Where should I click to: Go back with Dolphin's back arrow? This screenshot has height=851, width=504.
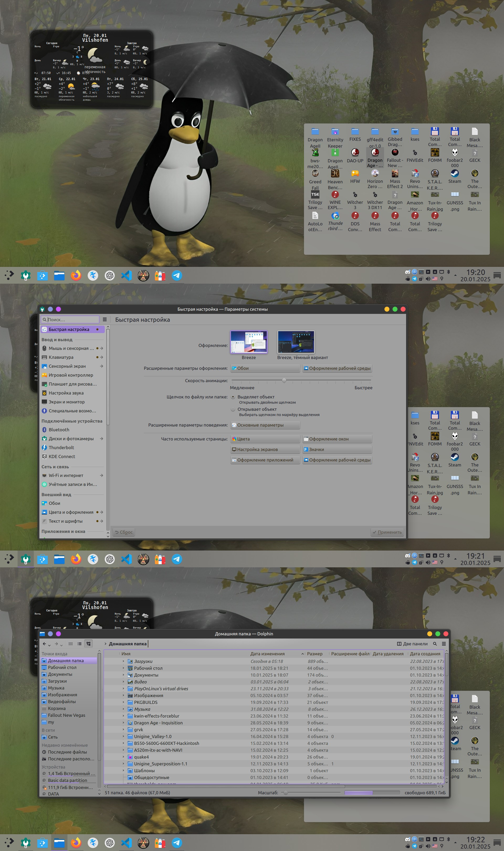click(44, 644)
